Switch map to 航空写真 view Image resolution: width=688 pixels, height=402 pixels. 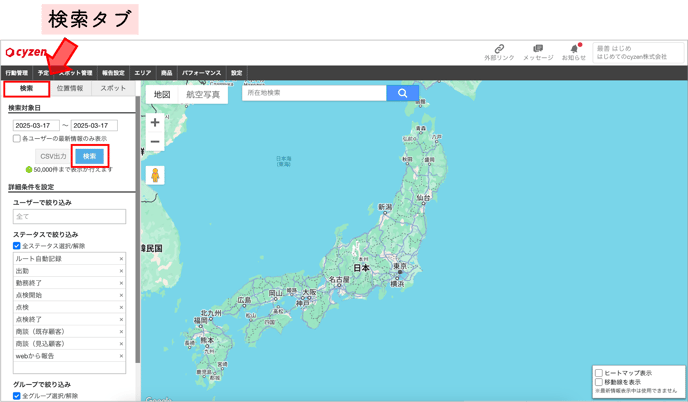tap(203, 95)
